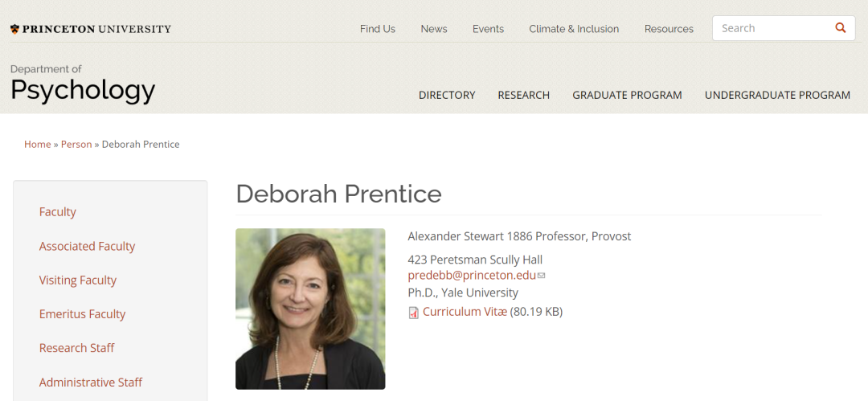Open the Events link
The image size is (868, 401).
[488, 29]
